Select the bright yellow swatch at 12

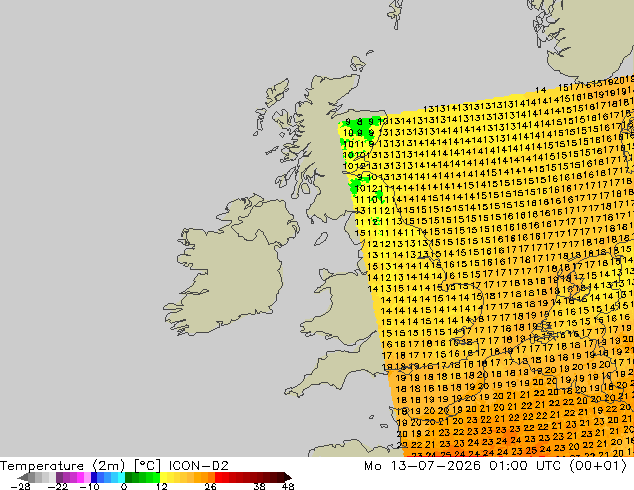pos(163,477)
